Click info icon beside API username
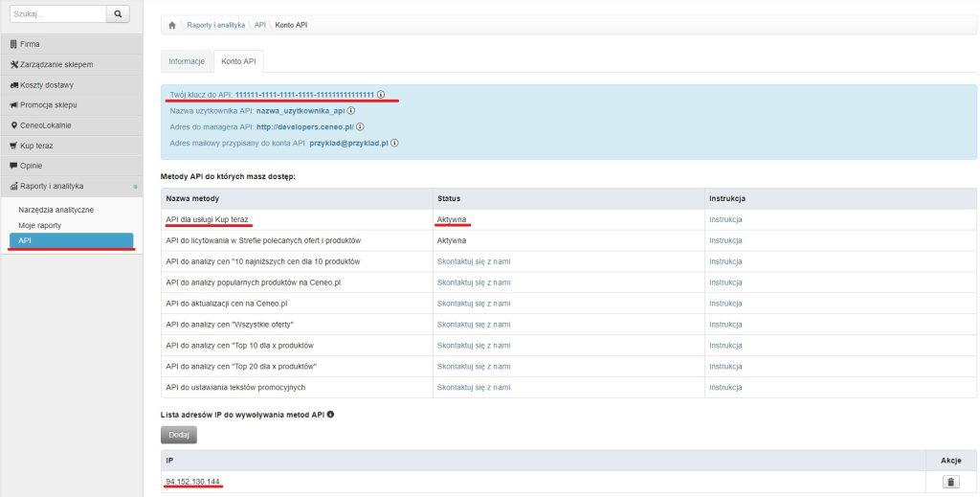 [351, 110]
